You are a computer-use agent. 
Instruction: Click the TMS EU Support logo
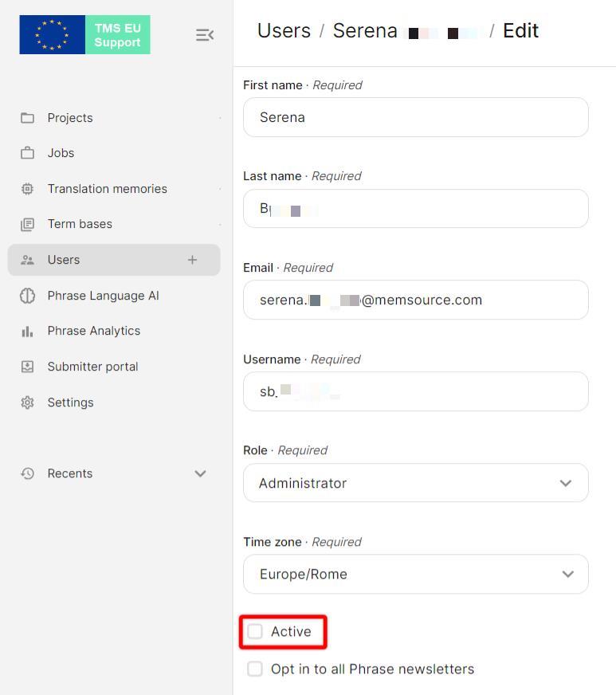tap(84, 34)
